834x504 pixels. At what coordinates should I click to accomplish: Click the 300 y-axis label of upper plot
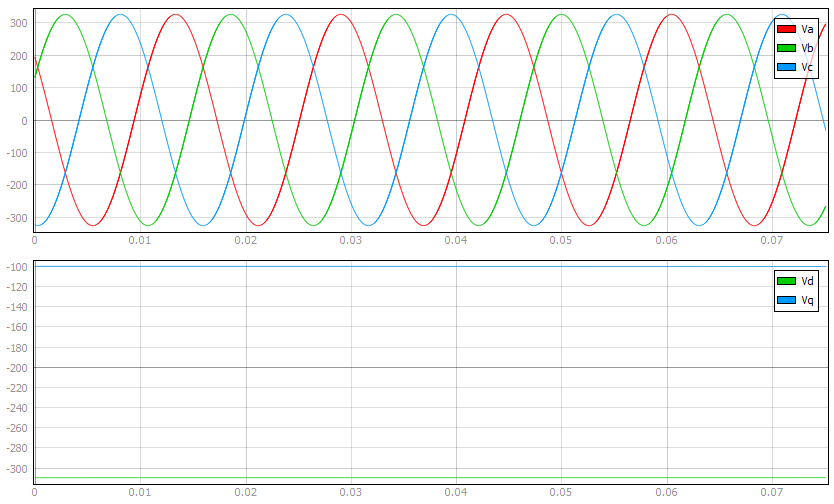pos(19,23)
